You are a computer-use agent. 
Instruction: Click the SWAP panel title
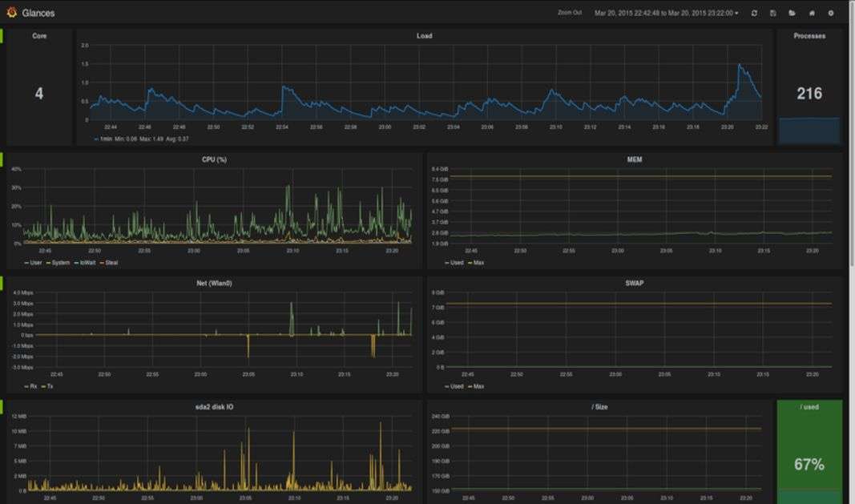tap(634, 284)
